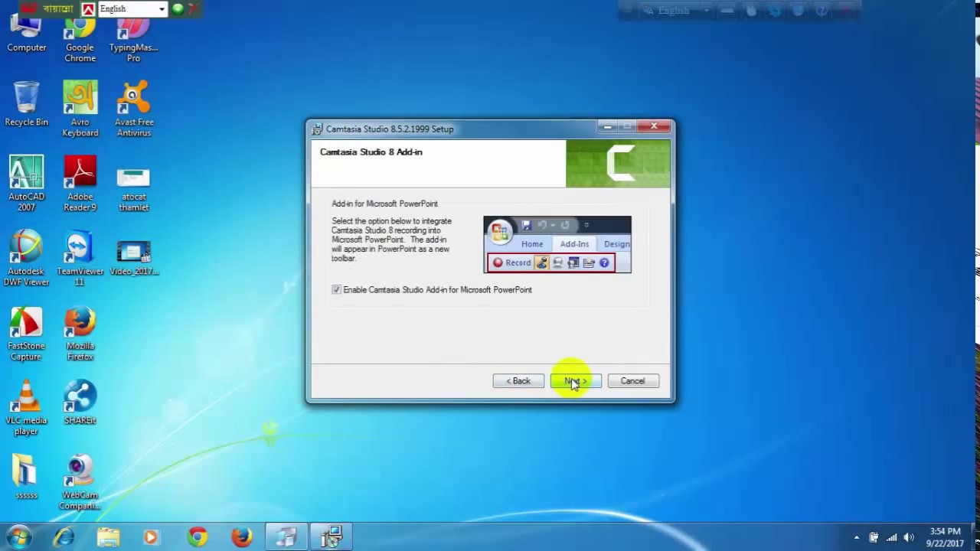980x551 pixels.
Task: Select the AutoCAD 2007 desktop shortcut
Action: pos(26,184)
